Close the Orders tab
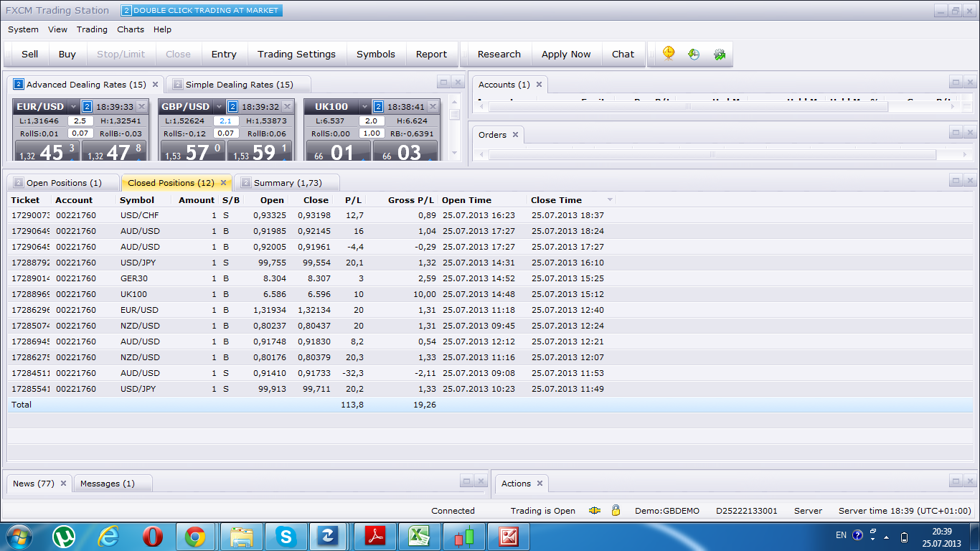Viewport: 980px width, 551px height. pos(515,135)
